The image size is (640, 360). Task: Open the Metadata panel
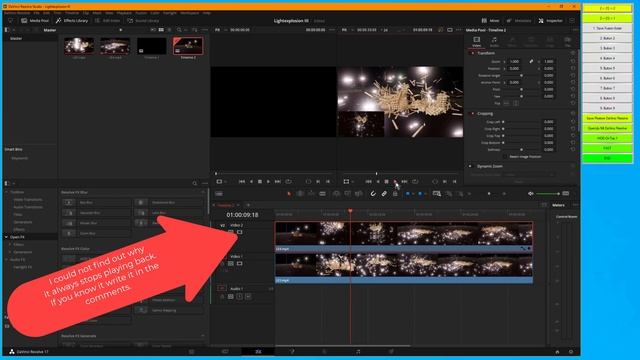pos(519,20)
